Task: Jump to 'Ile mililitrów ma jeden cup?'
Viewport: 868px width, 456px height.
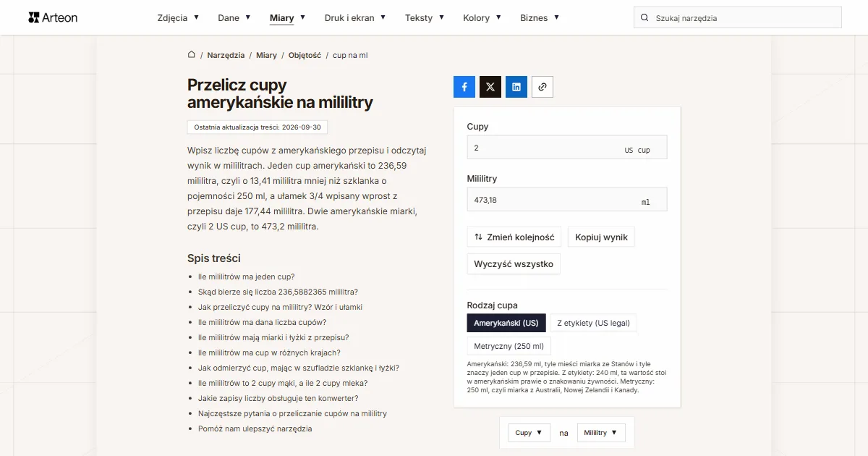Action: [247, 276]
